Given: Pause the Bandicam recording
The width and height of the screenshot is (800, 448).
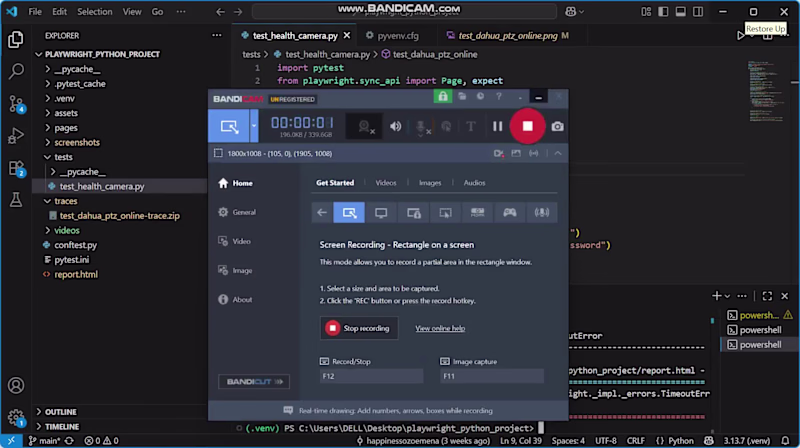Looking at the screenshot, I should tap(497, 126).
